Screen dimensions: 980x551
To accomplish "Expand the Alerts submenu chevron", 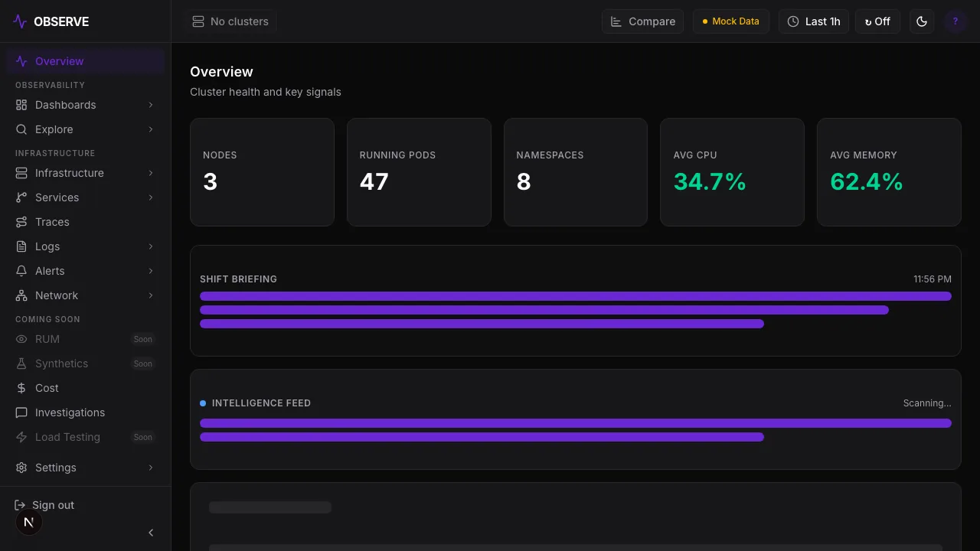I will click(x=151, y=271).
